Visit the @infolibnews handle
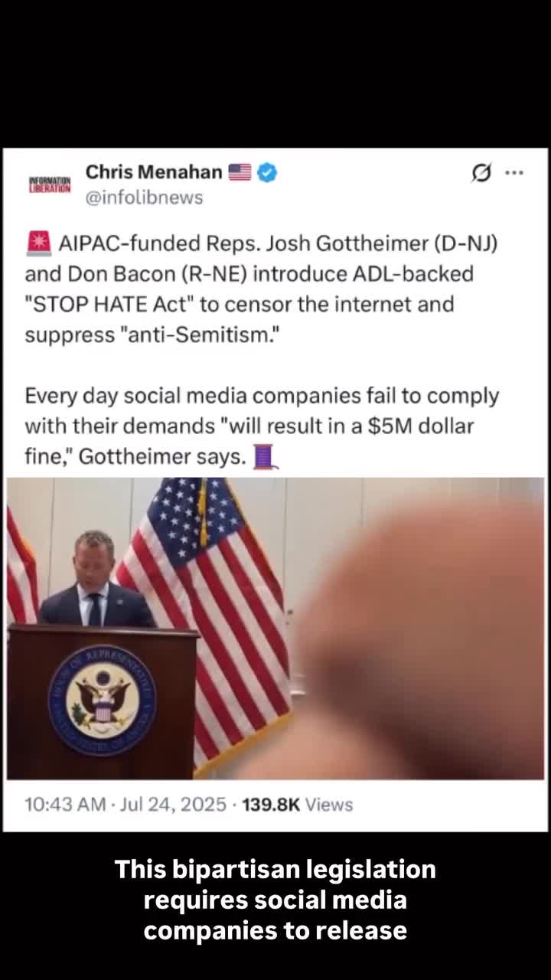Screen dimensions: 551x980 (144, 198)
